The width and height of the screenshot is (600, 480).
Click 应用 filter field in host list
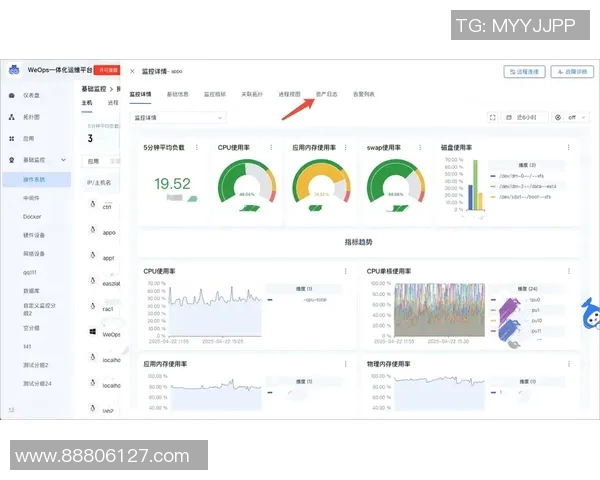pyautogui.click(x=101, y=161)
